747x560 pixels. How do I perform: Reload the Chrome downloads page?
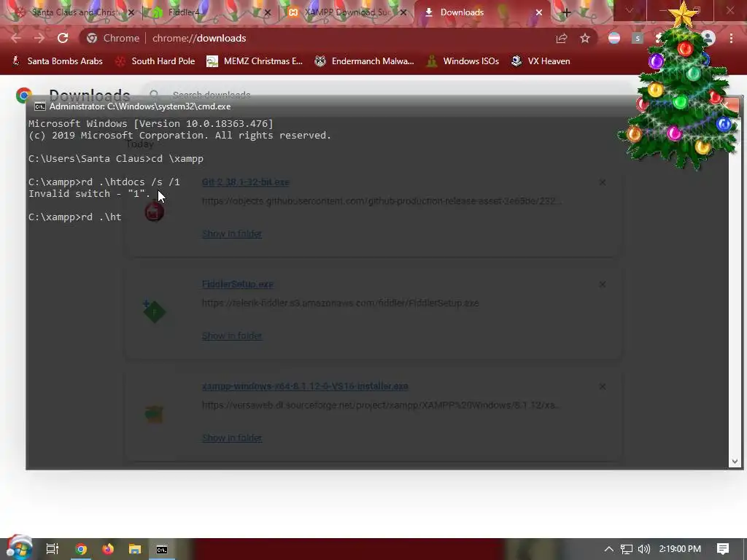click(63, 38)
